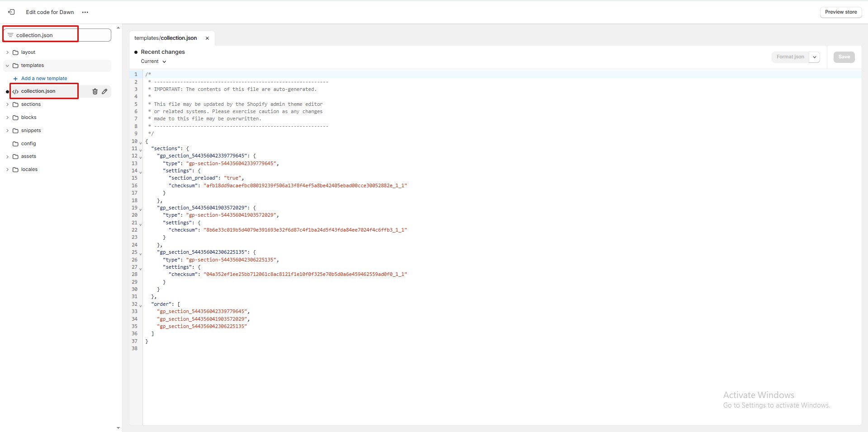Click the filter icon in the search field
Viewport: 868px width, 432px height.
coord(9,35)
